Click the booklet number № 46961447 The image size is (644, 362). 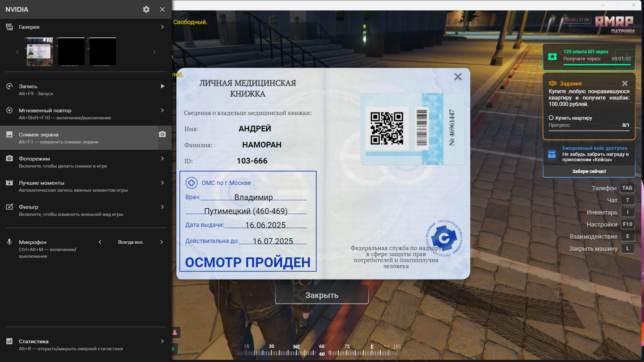(x=452, y=127)
